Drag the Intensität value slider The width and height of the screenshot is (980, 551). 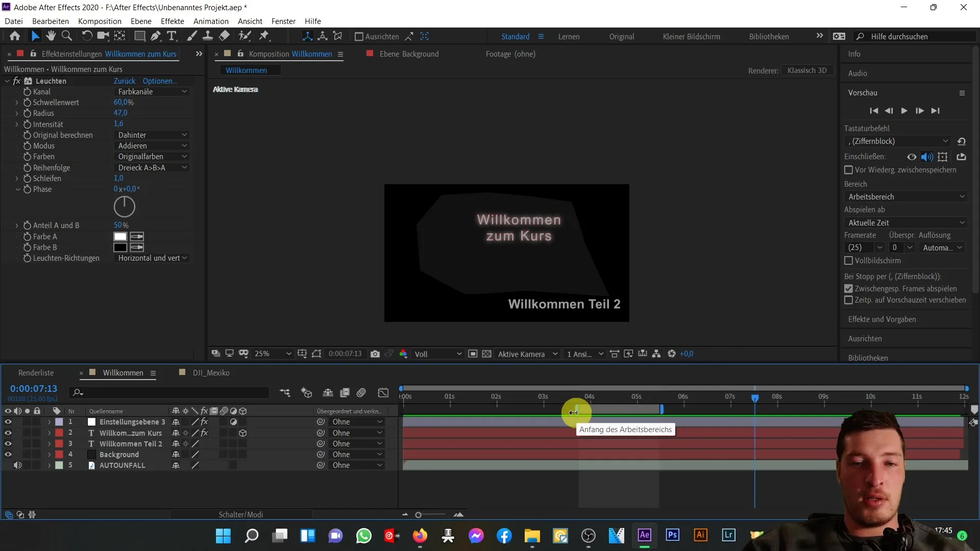pyautogui.click(x=118, y=124)
